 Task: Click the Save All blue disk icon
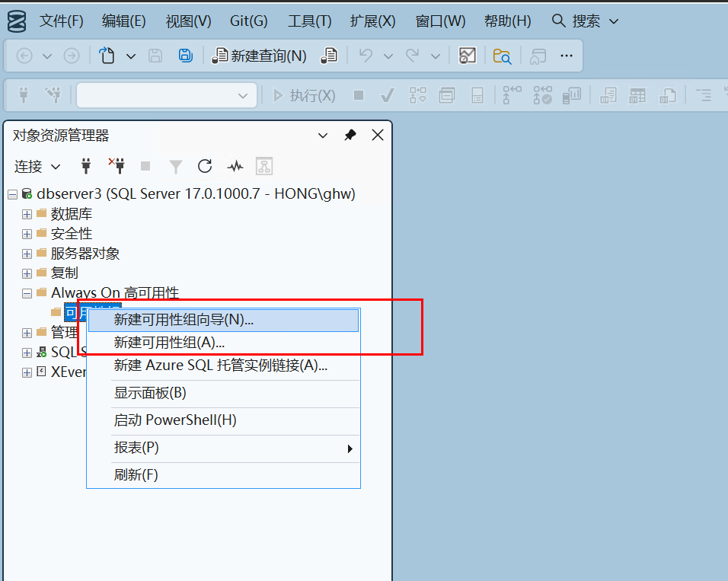click(x=185, y=56)
